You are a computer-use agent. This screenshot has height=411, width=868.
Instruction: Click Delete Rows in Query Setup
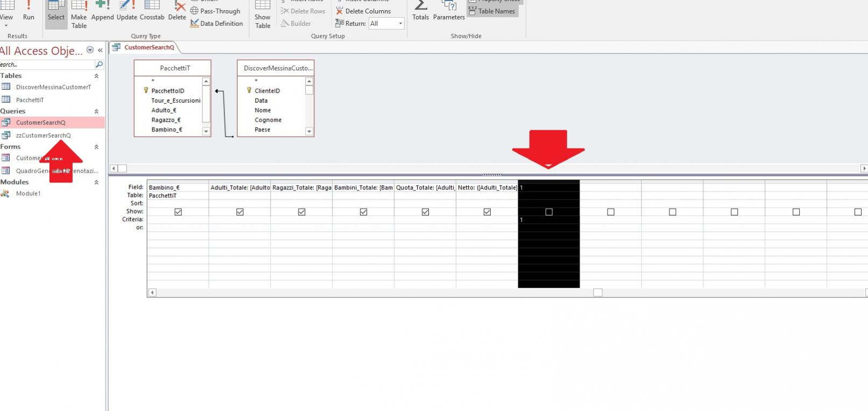pyautogui.click(x=303, y=11)
